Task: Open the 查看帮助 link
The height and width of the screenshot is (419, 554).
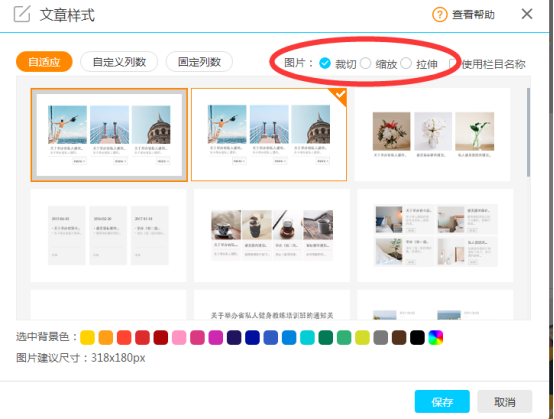Action: 473,15
